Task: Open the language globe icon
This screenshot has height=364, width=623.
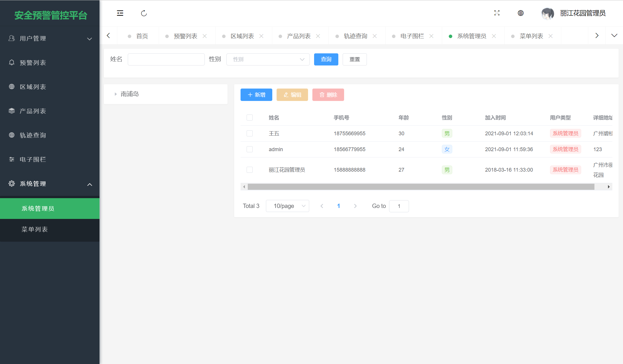Action: point(520,13)
